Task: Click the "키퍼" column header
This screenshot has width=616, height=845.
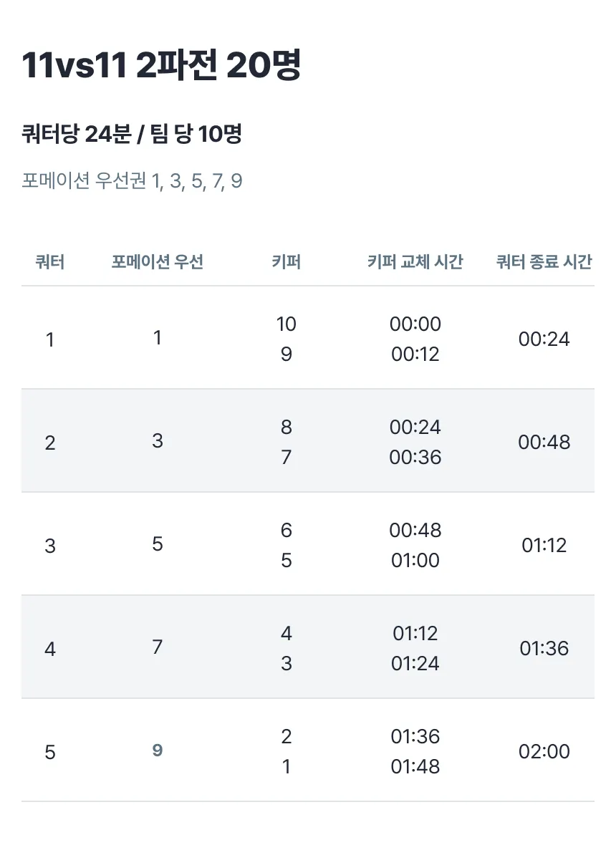Action: [x=286, y=262]
